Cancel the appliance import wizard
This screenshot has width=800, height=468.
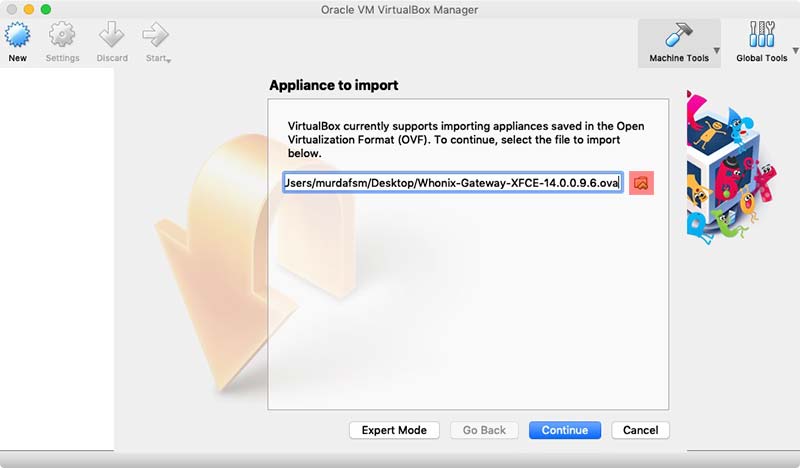coord(640,430)
